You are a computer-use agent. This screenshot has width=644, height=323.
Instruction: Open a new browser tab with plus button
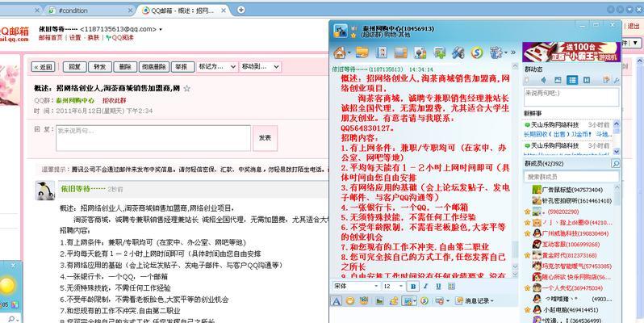[x=241, y=10]
